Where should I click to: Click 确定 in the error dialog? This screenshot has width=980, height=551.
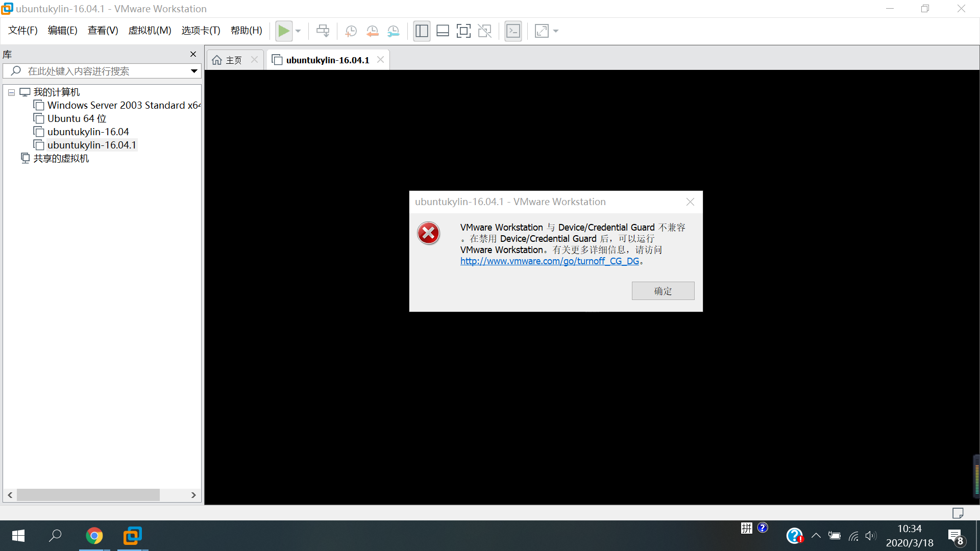click(663, 291)
